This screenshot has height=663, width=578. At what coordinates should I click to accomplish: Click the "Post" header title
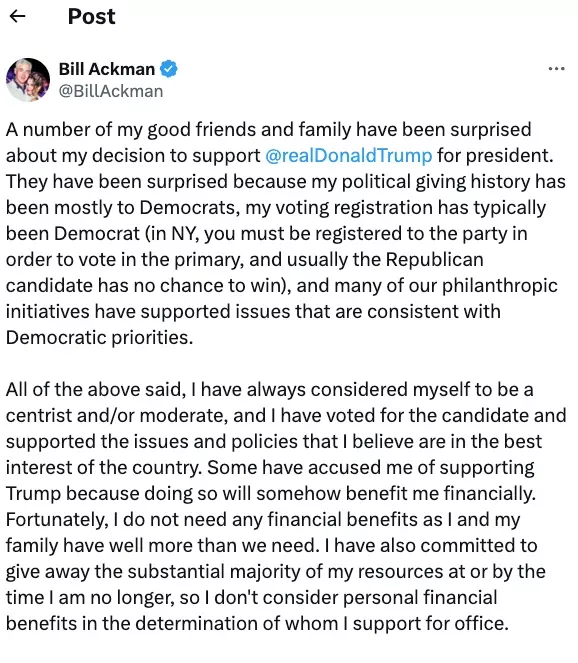click(91, 16)
